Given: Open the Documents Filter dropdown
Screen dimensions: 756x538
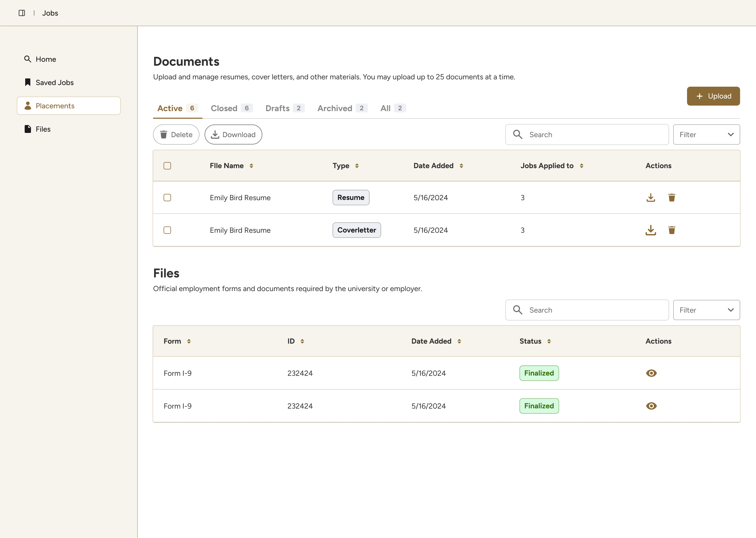Looking at the screenshot, I should (706, 134).
